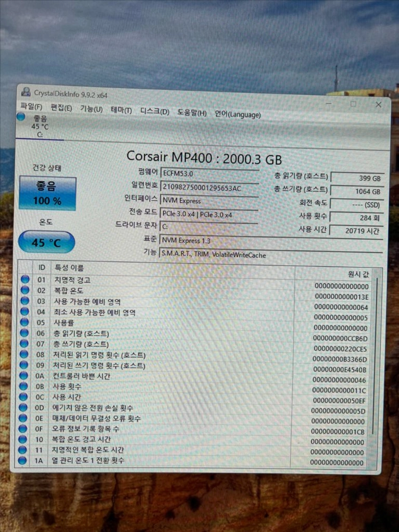Click the total host writes value 1064 GB
399x532 pixels.
click(357, 191)
